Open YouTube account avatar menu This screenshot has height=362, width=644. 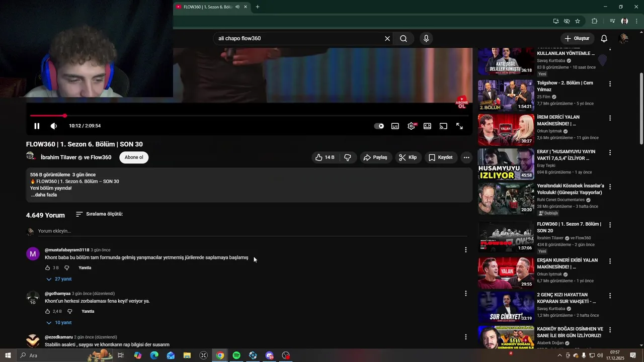[x=623, y=38]
